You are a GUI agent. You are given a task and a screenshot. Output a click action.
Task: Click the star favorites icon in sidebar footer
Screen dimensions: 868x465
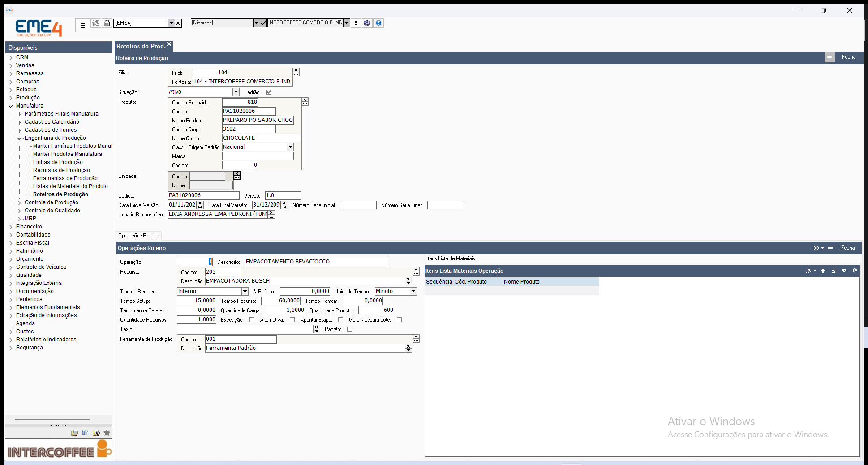[x=107, y=433]
